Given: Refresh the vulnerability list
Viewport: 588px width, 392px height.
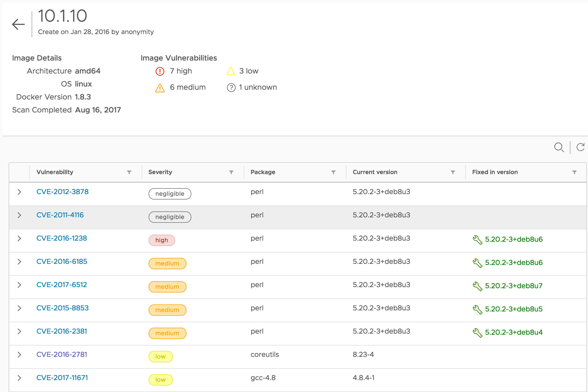Looking at the screenshot, I should pos(580,147).
